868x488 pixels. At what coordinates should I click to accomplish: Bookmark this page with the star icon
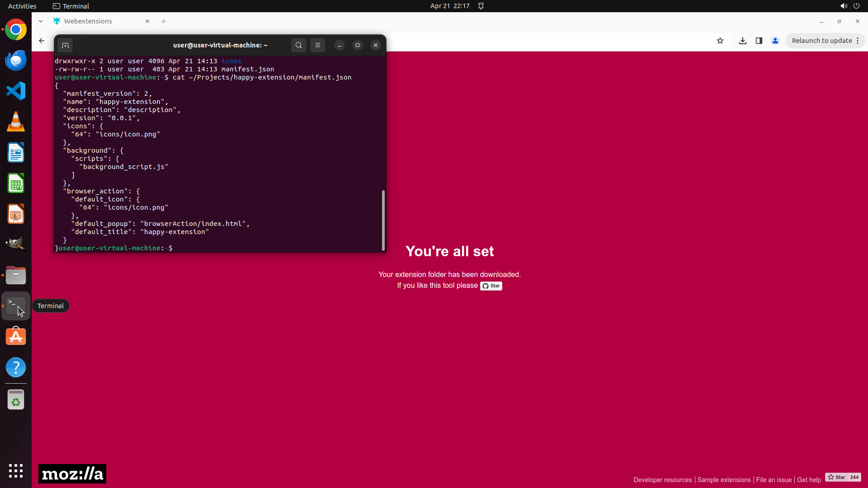tap(720, 41)
